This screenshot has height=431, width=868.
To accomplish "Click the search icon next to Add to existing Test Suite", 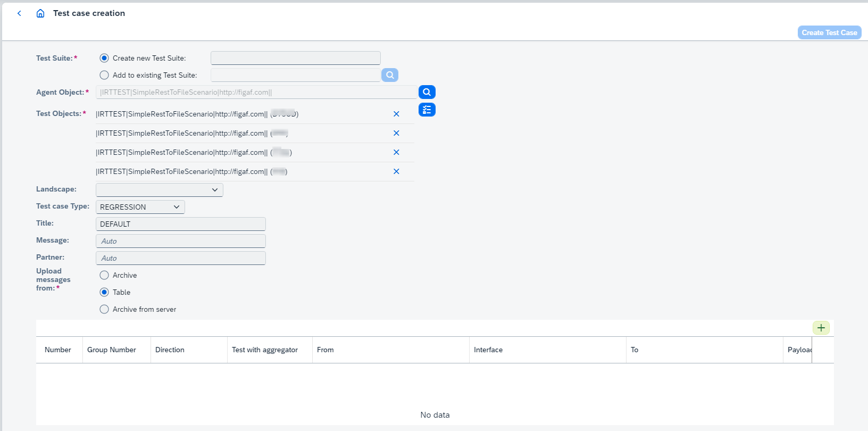I will 390,75.
